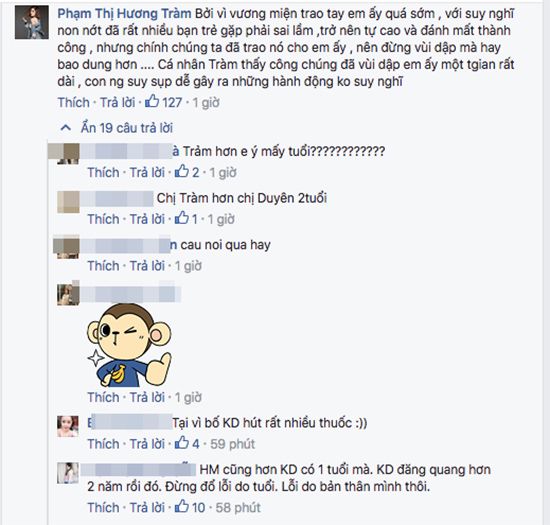Click Trả lời under the "Tại vì bố KD" comment

coord(147,444)
